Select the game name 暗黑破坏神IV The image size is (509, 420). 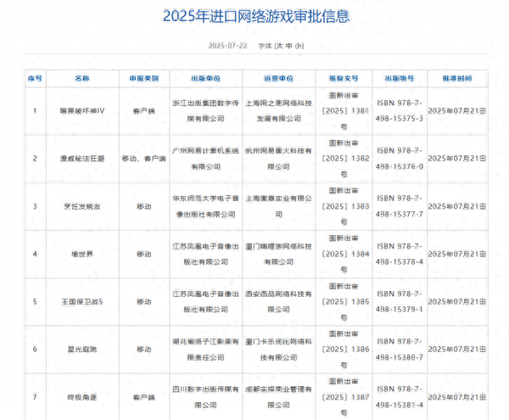pyautogui.click(x=82, y=111)
